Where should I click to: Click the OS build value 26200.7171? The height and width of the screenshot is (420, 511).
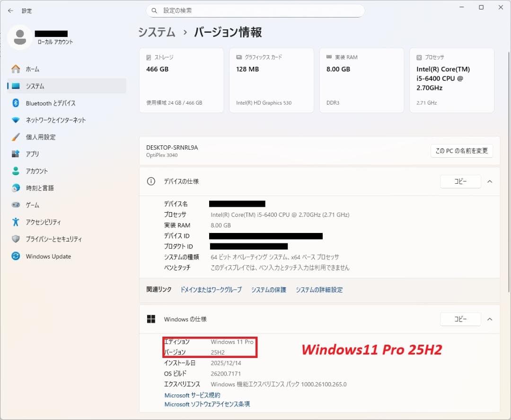coord(226,374)
